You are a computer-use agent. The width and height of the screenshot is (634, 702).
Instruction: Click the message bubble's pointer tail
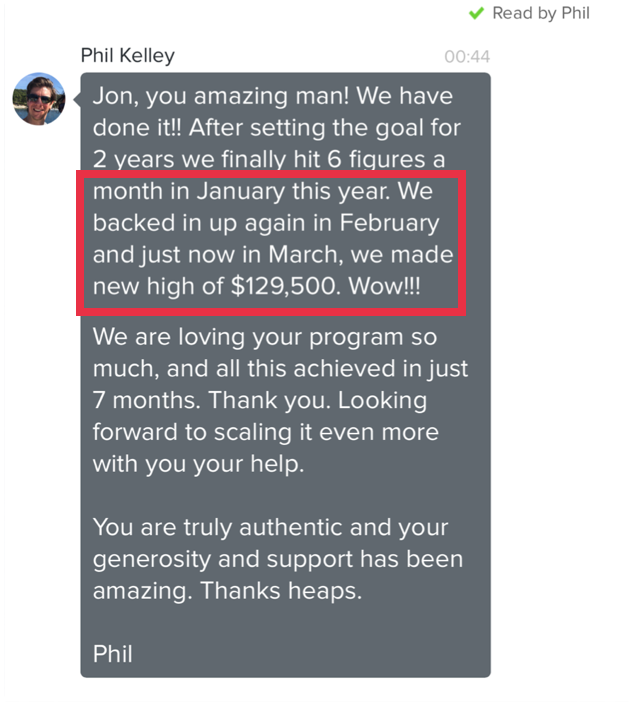coord(77,99)
